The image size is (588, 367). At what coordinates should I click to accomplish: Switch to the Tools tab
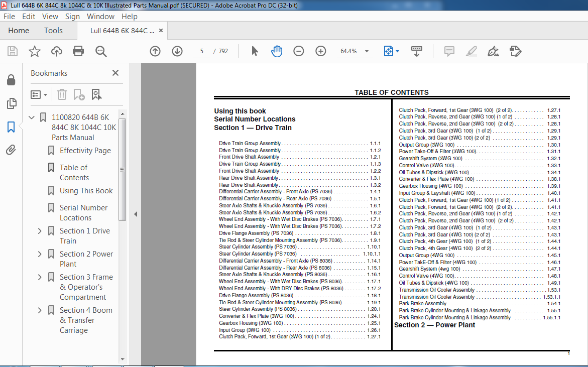(53, 30)
